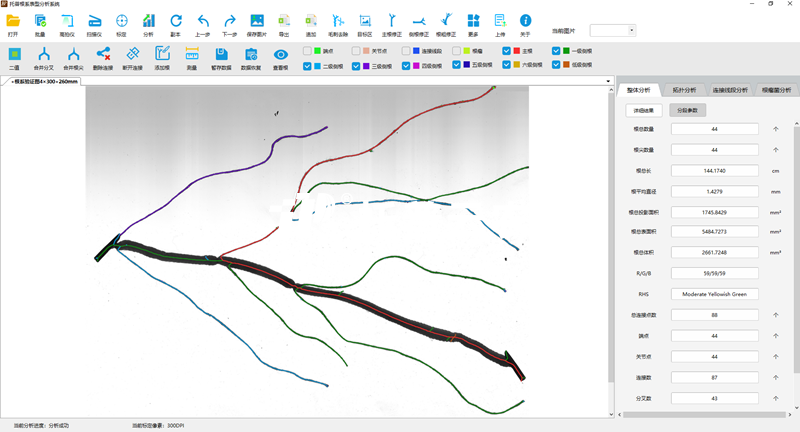The width and height of the screenshot is (800, 432).
Task: Click the 详细结果 button
Action: tap(644, 110)
